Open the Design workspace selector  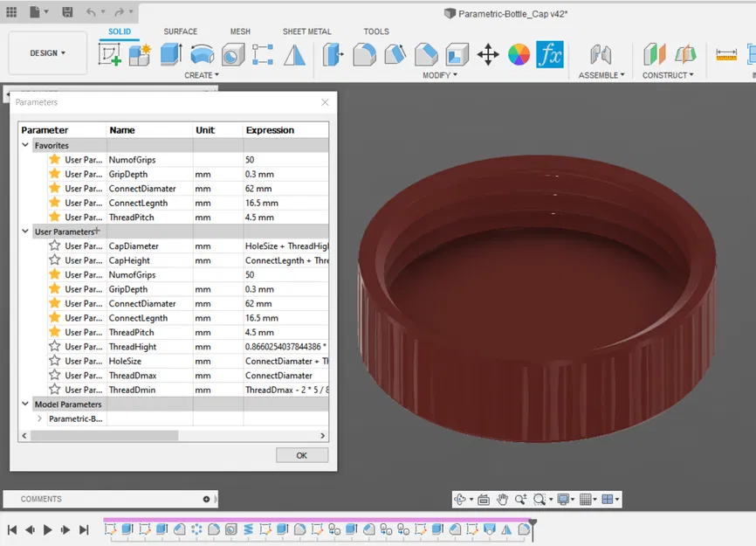[x=48, y=52]
